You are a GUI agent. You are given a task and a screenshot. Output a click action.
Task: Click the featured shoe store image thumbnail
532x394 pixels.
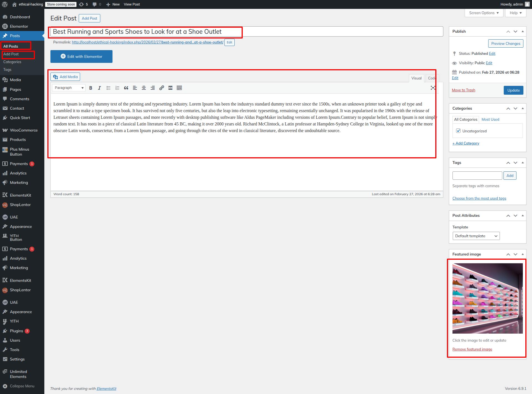pos(487,298)
